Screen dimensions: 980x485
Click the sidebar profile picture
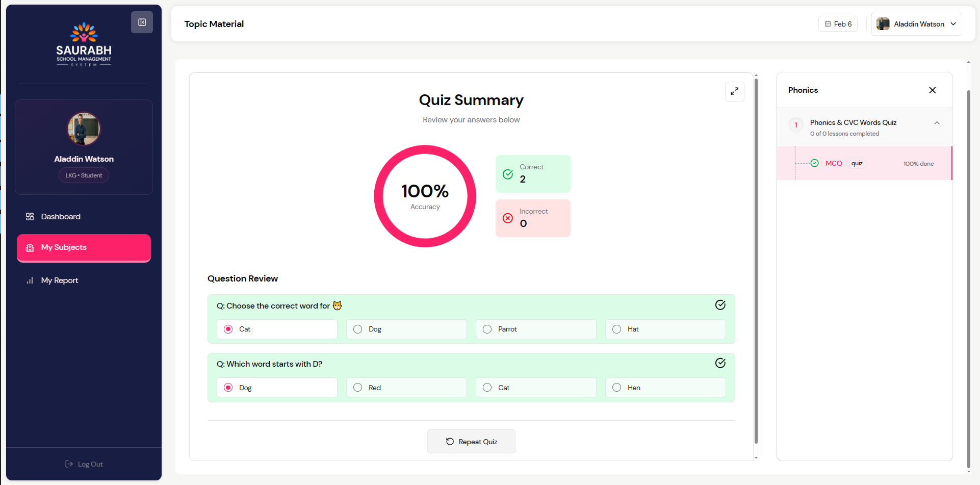click(84, 129)
